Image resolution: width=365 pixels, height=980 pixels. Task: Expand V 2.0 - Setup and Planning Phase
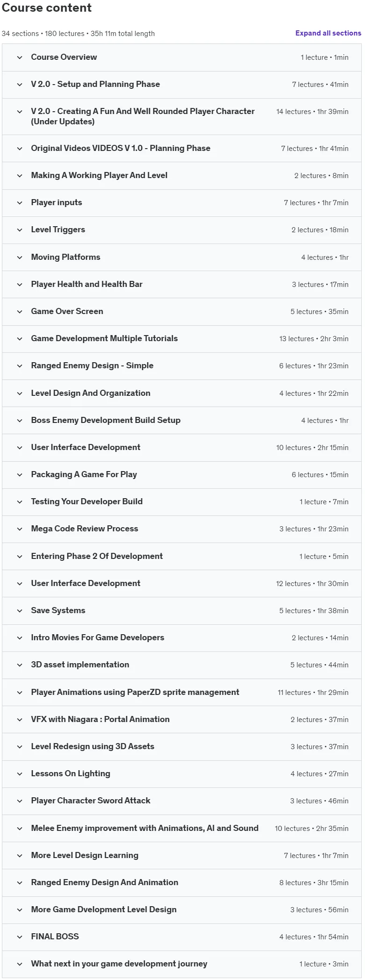click(x=182, y=85)
